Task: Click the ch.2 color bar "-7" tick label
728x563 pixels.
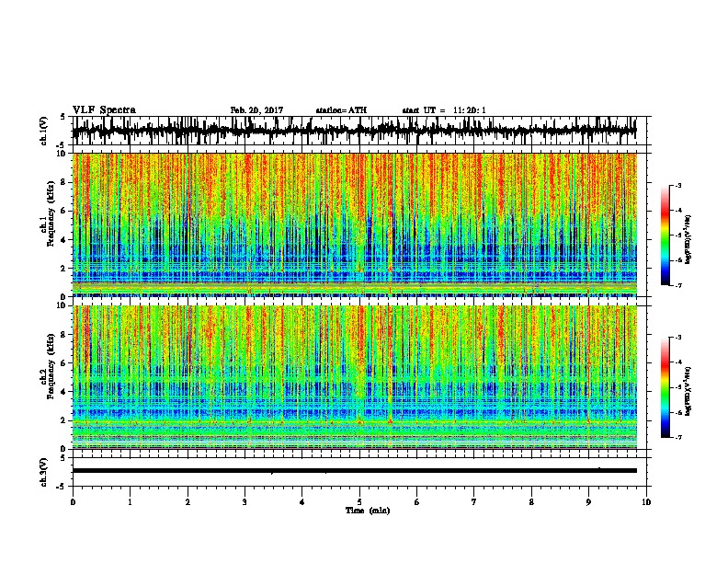Action: coord(678,438)
